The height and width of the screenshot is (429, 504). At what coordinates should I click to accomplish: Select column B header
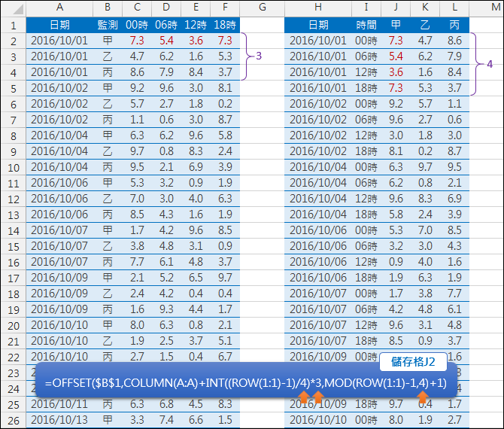point(108,8)
